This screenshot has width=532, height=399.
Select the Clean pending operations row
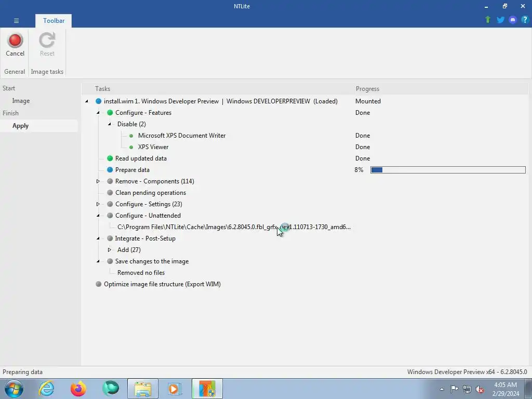tap(151, 193)
